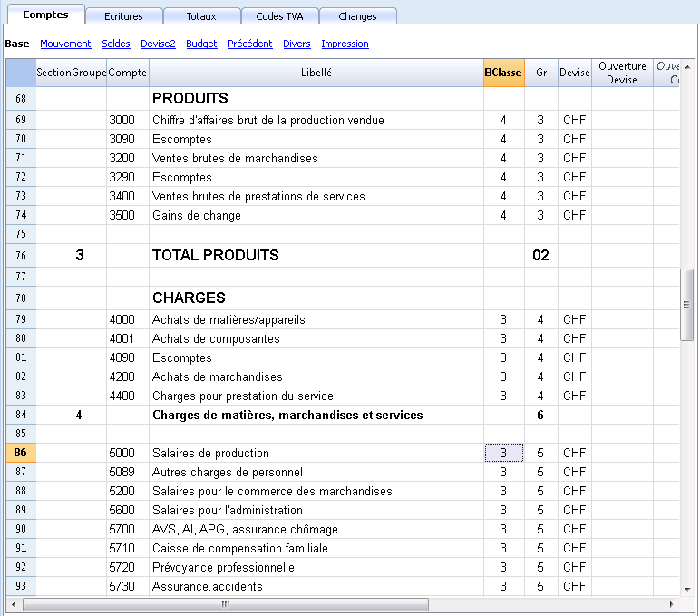700x616 pixels.
Task: Click the Mouvement view link
Action: (65, 44)
